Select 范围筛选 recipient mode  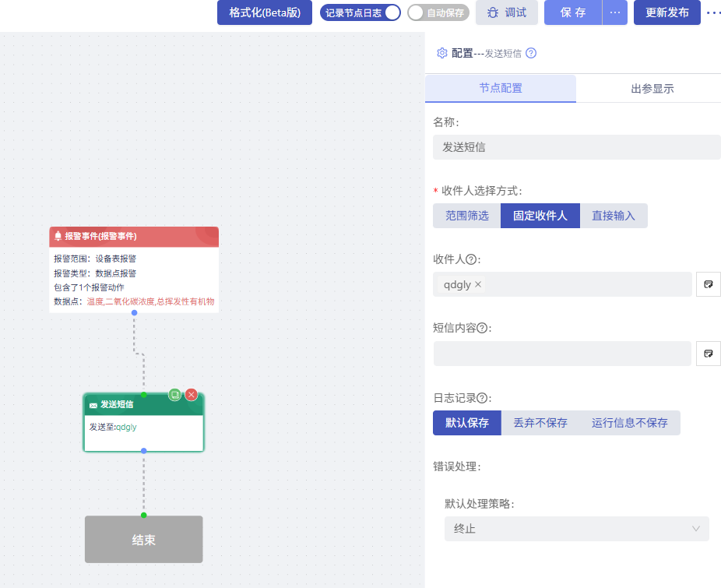point(467,216)
